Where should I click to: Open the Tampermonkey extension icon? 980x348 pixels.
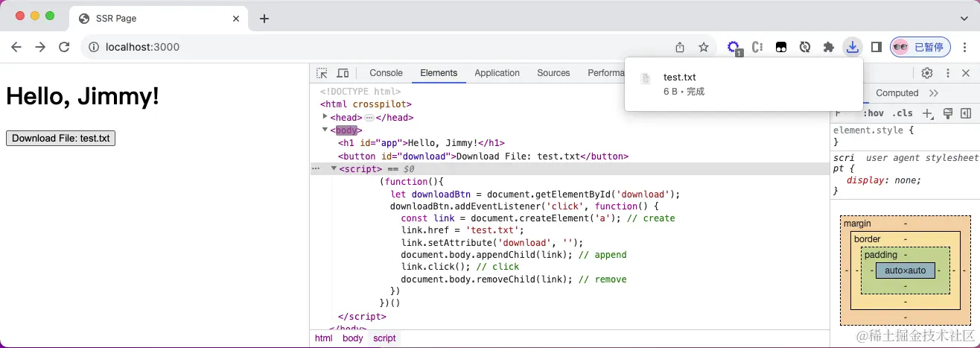780,47
